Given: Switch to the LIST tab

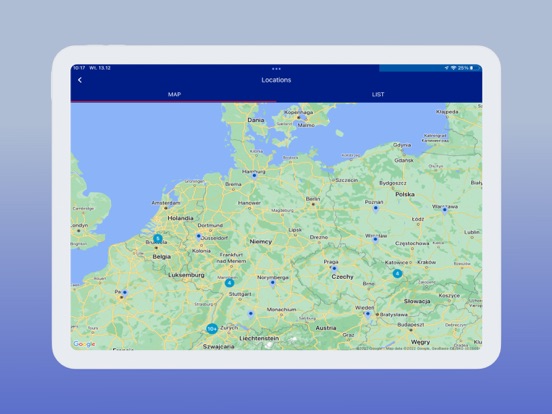Looking at the screenshot, I should [378, 94].
